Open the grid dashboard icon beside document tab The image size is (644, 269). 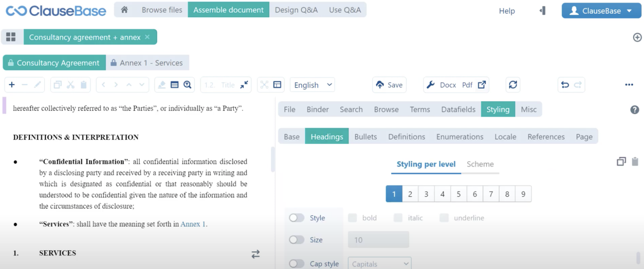click(x=11, y=37)
